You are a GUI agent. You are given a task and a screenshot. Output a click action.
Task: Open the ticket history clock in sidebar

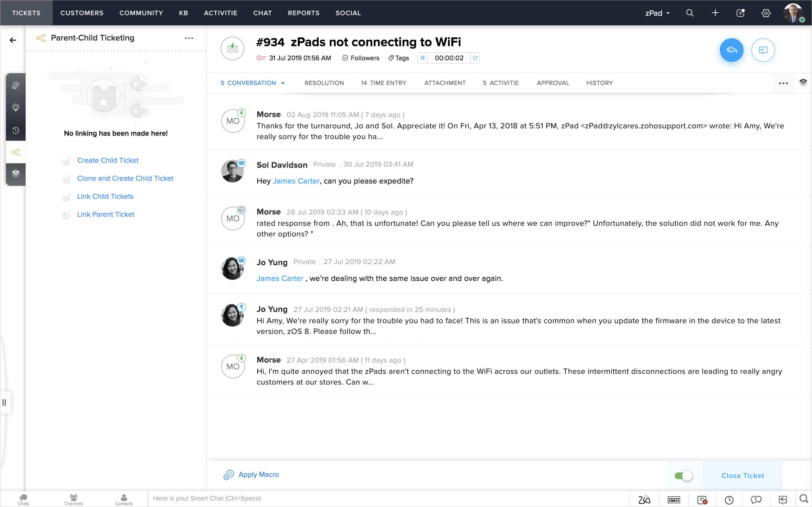tap(16, 130)
